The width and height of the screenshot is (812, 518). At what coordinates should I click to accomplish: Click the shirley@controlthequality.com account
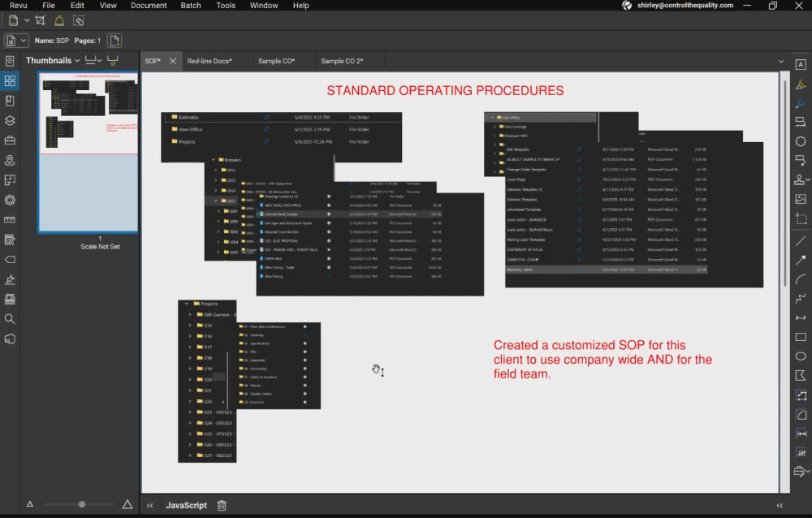(685, 6)
